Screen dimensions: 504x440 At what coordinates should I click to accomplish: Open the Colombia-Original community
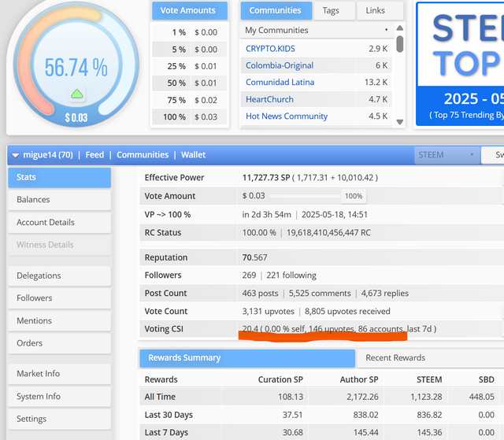pyautogui.click(x=280, y=65)
